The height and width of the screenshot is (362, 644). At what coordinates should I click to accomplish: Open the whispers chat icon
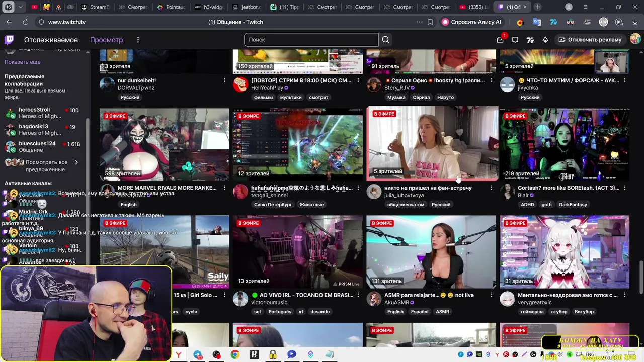pos(515,40)
